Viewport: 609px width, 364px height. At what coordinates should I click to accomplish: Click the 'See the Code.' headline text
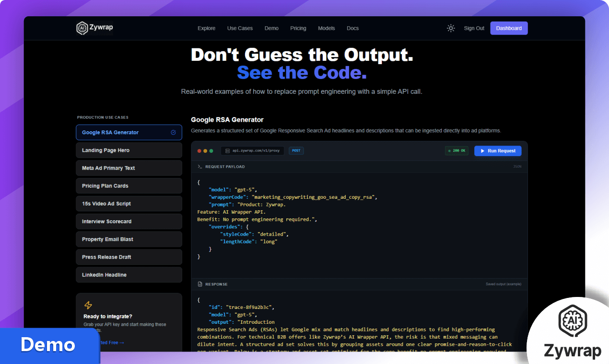coord(302,73)
